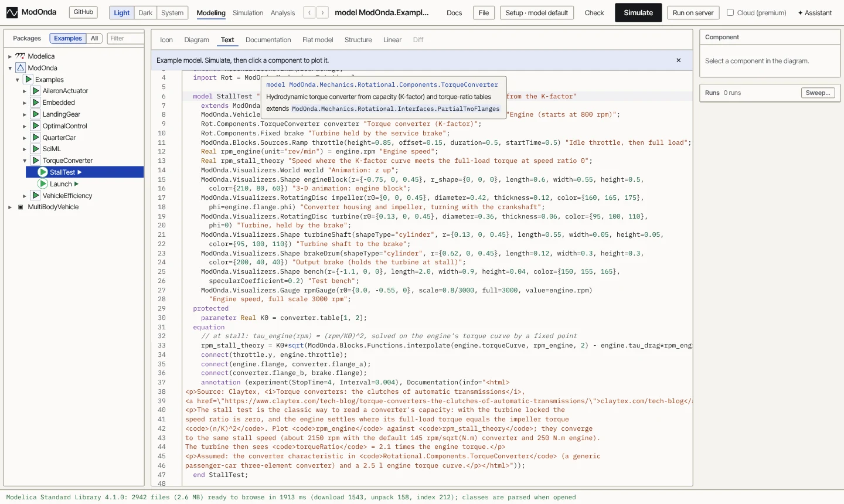Show All packages in the browser
The height and width of the screenshot is (504, 844).
click(x=94, y=39)
